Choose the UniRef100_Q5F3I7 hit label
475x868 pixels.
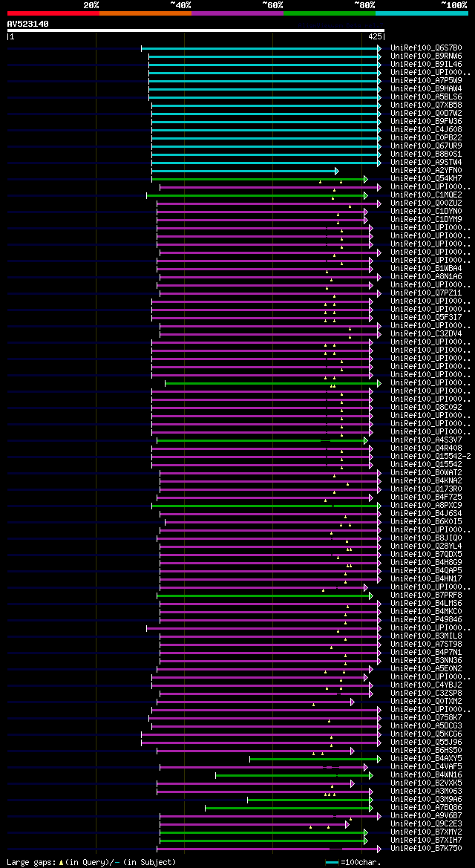pyautogui.click(x=426, y=317)
